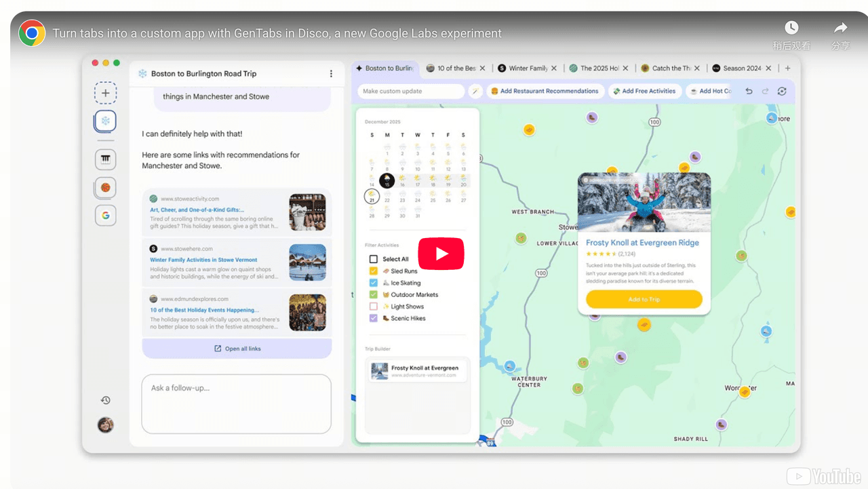Screen dimensions: 868x489
Task: Open the Winter Family Activities in Stowe link
Action: click(x=203, y=260)
